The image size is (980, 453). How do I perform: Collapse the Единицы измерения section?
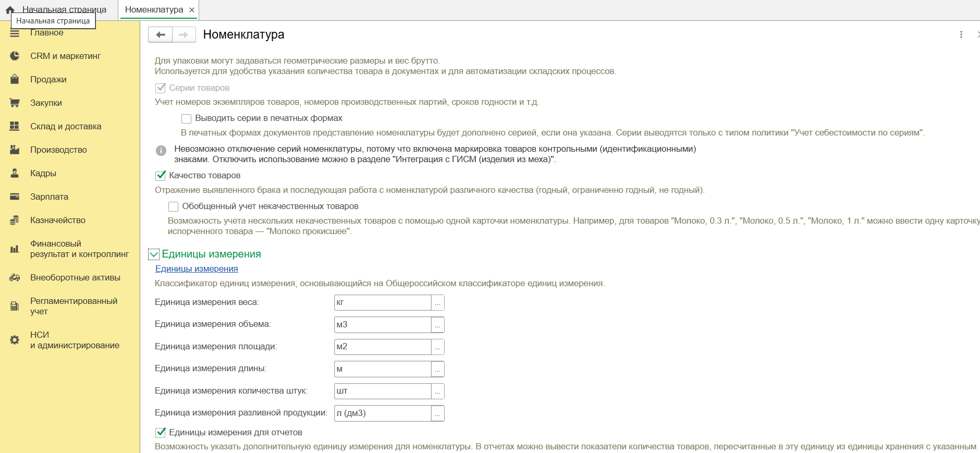click(154, 254)
